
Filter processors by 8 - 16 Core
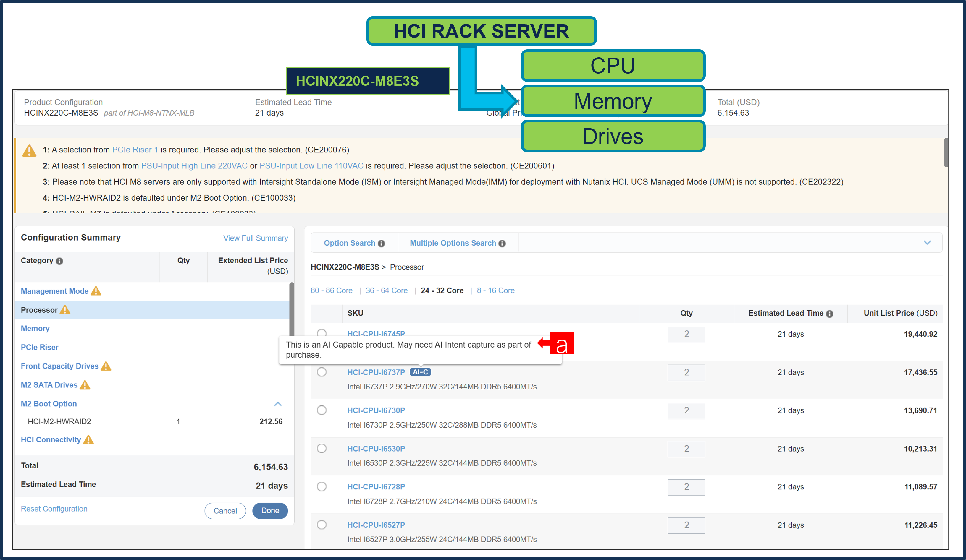point(496,290)
